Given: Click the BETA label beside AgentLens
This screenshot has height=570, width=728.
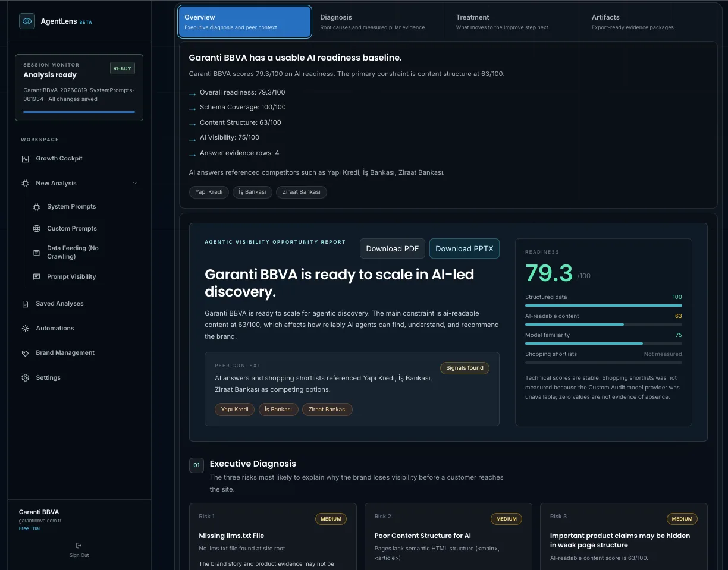Looking at the screenshot, I should click(86, 22).
